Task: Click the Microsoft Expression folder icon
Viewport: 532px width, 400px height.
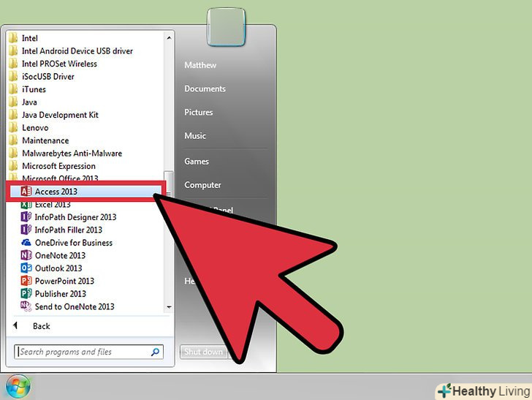Action: point(13,166)
